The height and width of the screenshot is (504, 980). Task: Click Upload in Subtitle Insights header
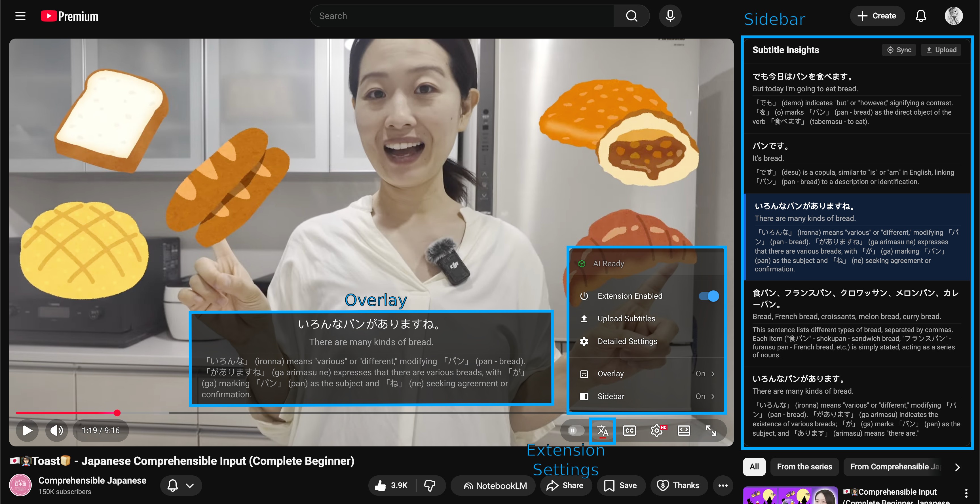941,50
